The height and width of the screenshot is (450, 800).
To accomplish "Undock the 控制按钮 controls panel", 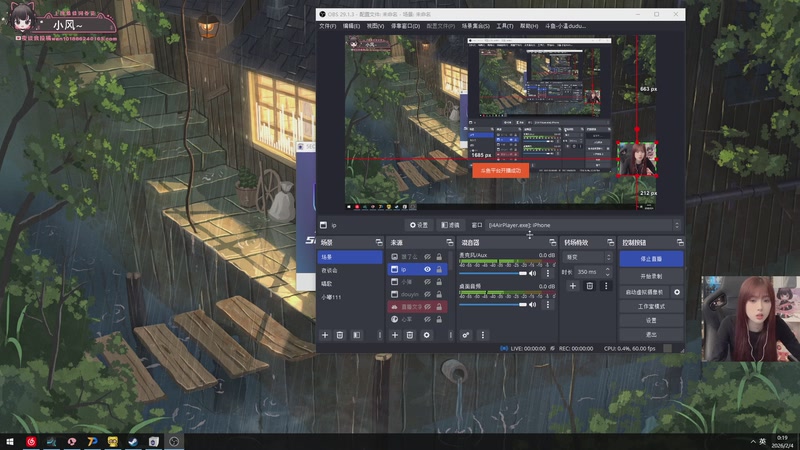I will point(680,242).
